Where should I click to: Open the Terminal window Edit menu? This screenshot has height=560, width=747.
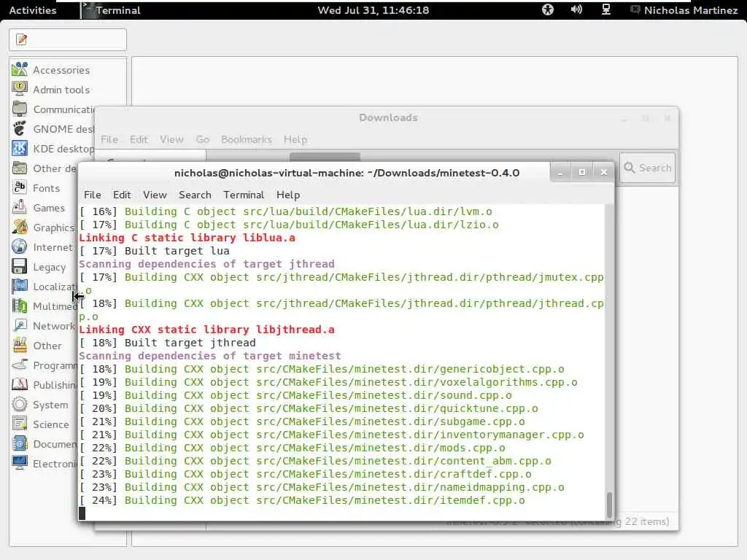pyautogui.click(x=122, y=195)
